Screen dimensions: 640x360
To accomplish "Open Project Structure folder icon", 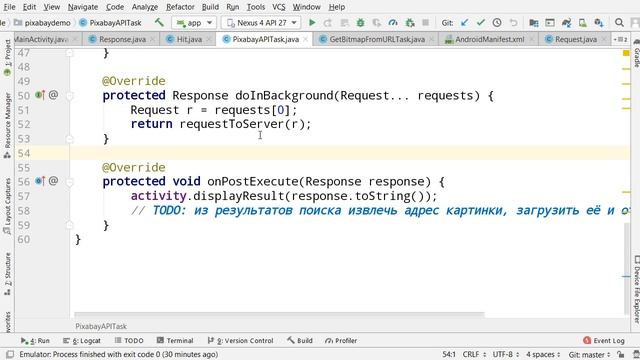I will tap(533, 23).
